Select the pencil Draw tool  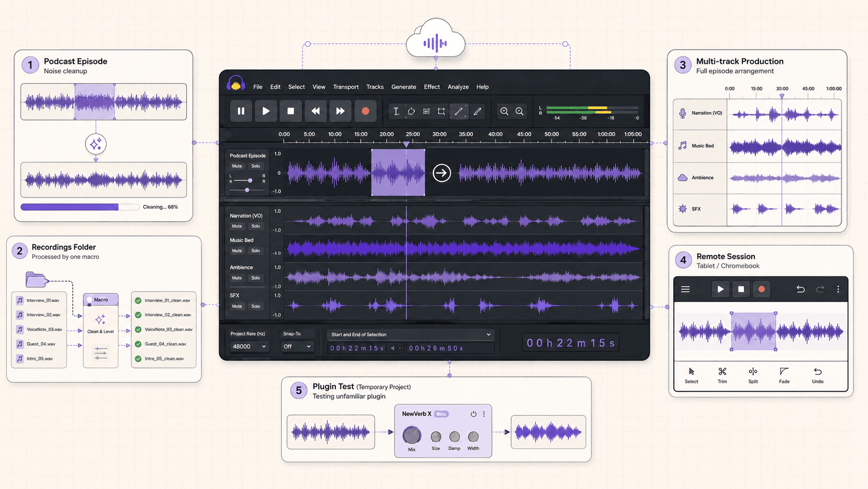coord(478,111)
